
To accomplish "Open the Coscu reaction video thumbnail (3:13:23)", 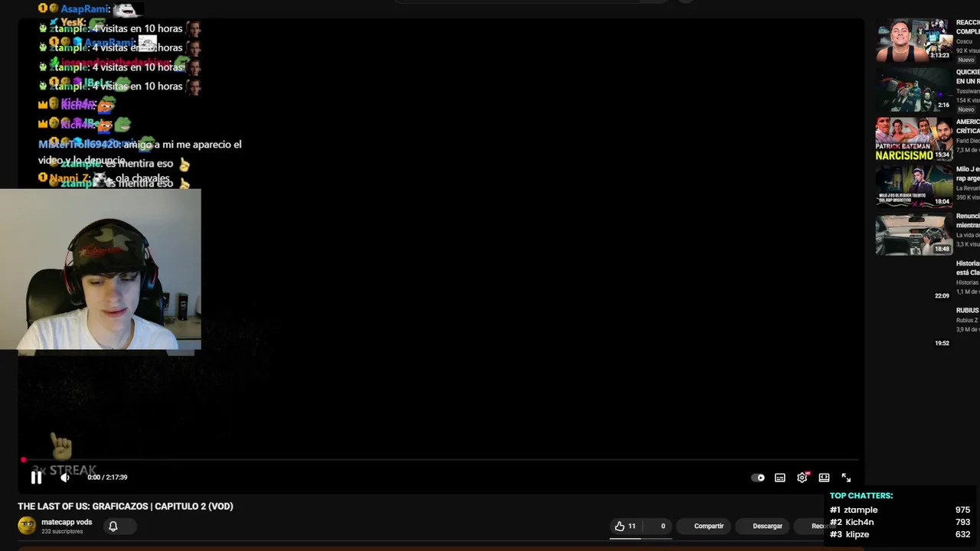I will [914, 40].
